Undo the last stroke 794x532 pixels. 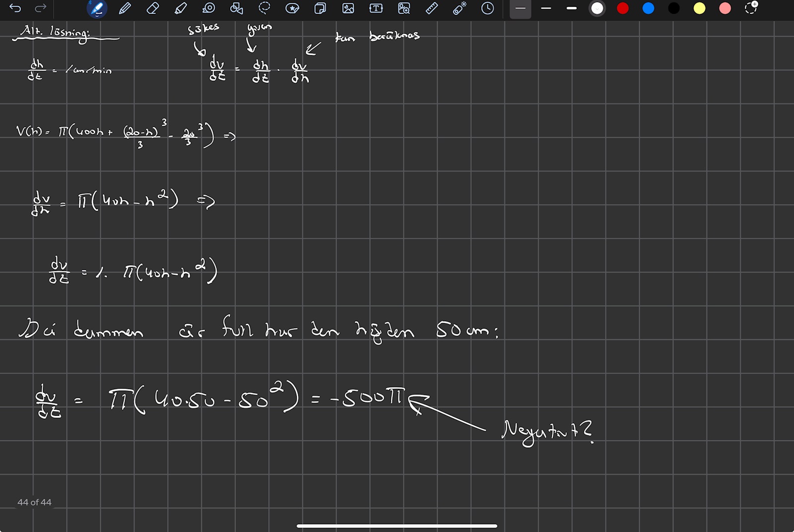(x=15, y=8)
